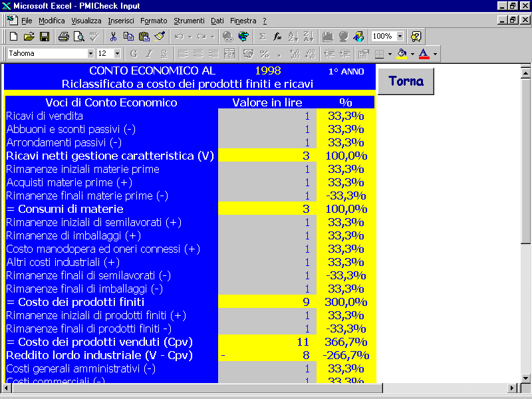Select the Ricavi di vendita value cell
The image size is (532, 399).
point(267,116)
